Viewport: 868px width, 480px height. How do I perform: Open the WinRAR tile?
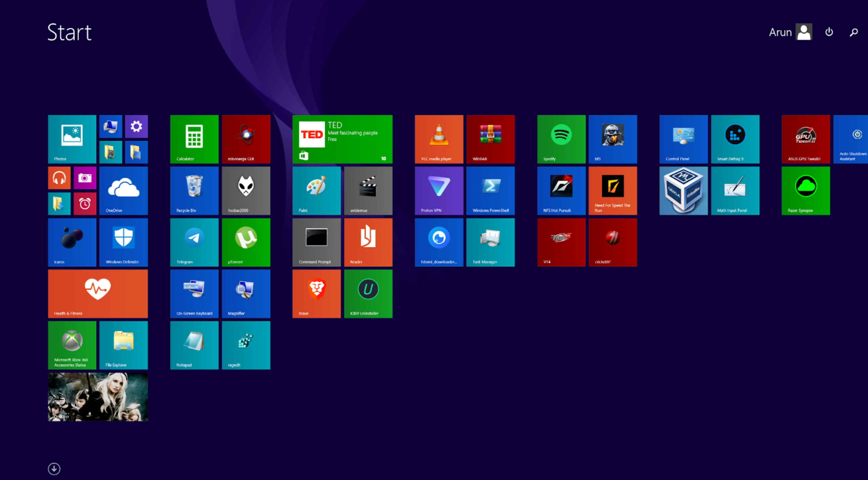click(x=490, y=139)
